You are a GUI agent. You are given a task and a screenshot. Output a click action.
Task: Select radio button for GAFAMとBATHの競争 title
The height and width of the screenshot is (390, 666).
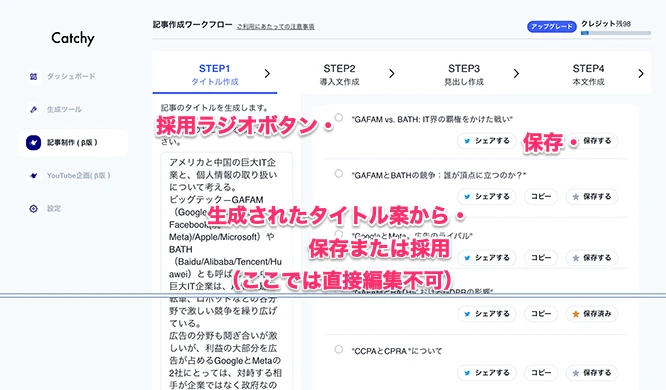point(339,174)
